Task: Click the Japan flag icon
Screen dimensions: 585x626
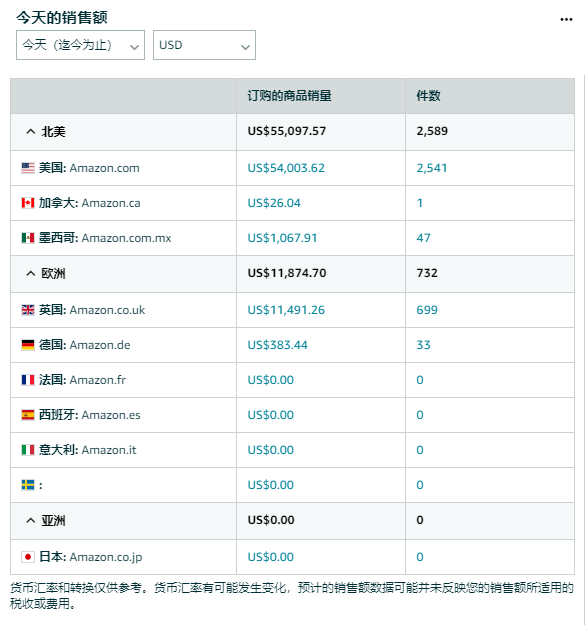Action: pos(28,557)
